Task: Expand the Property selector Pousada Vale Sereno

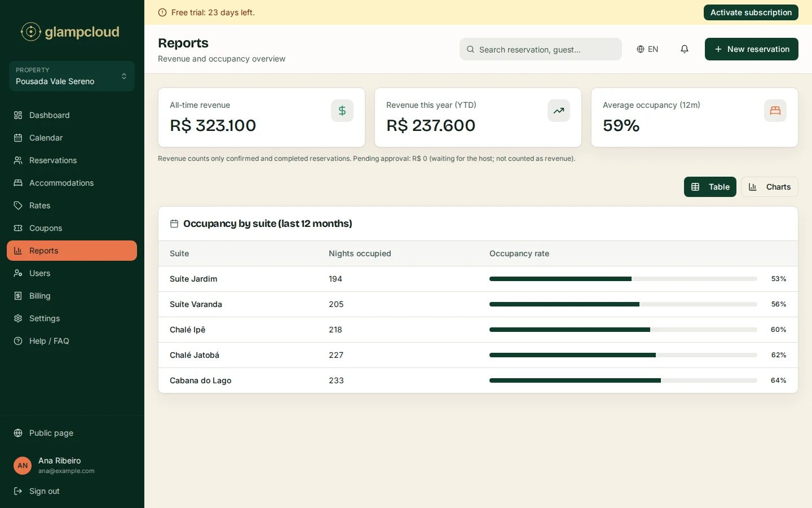Action: (72, 76)
